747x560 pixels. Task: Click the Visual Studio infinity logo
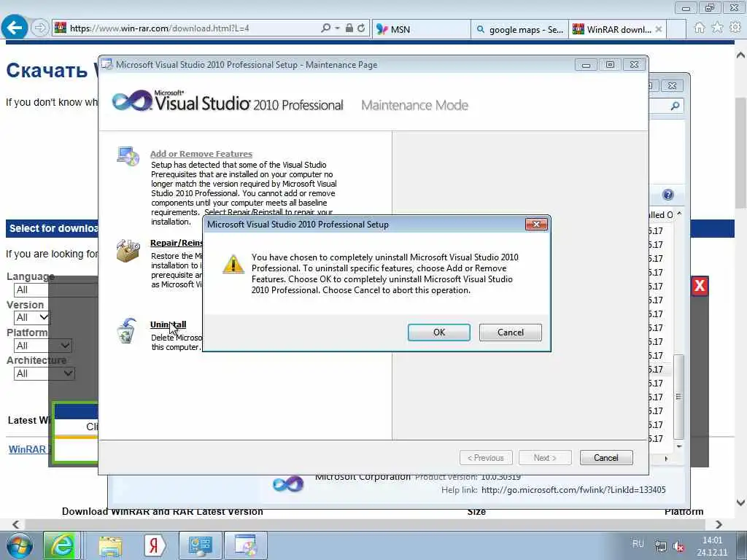coord(132,101)
